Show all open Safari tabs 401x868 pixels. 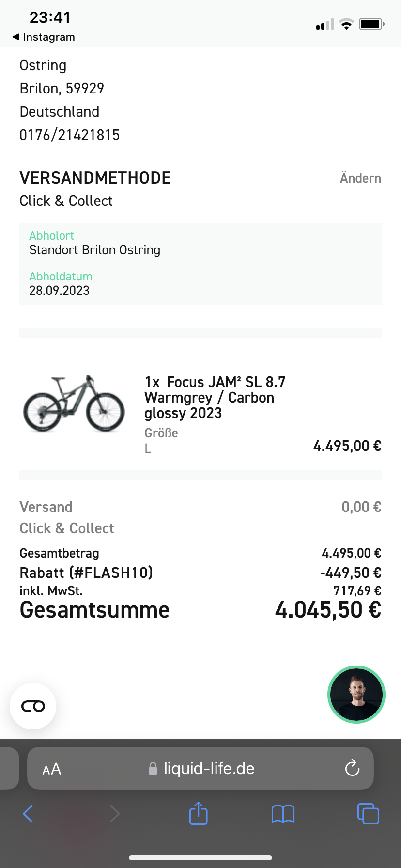click(368, 813)
